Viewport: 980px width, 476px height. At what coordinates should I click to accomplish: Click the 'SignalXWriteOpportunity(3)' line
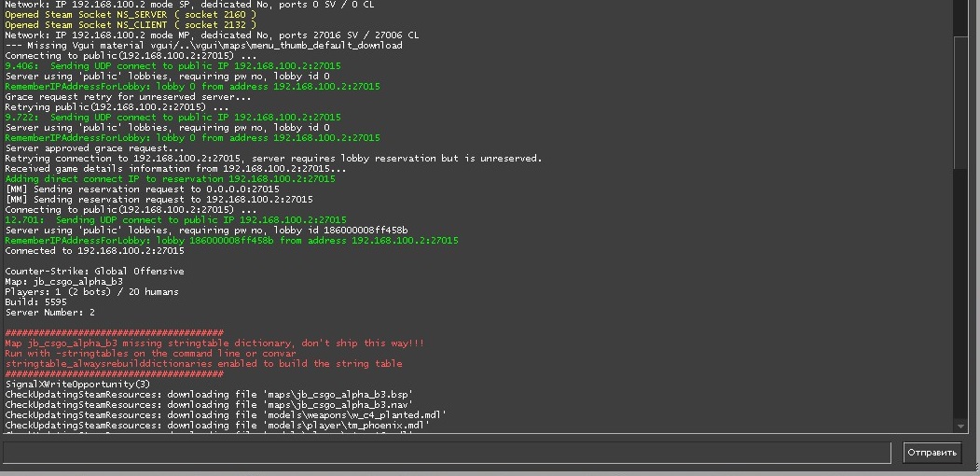tap(77, 384)
